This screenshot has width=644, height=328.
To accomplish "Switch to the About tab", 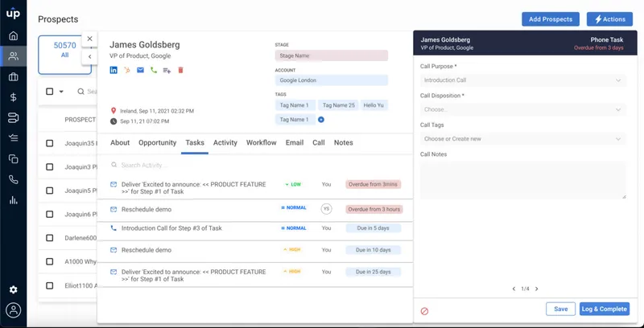I will click(x=120, y=142).
